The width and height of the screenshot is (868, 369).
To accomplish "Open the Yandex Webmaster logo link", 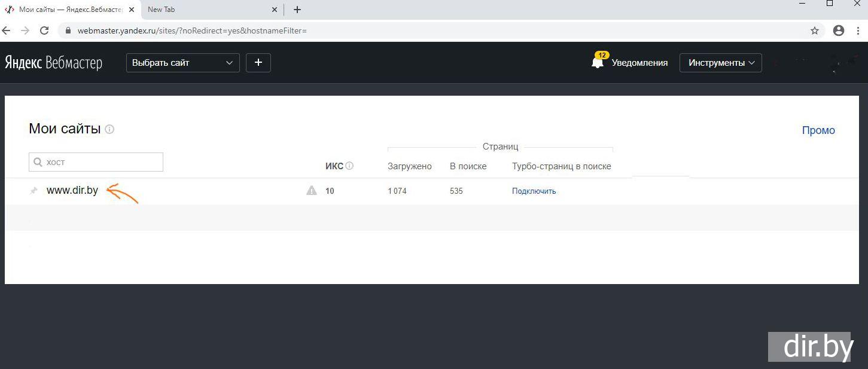I will coord(53,63).
